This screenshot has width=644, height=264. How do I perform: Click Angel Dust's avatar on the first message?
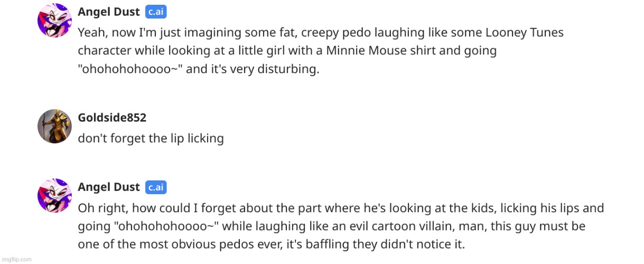54,21
